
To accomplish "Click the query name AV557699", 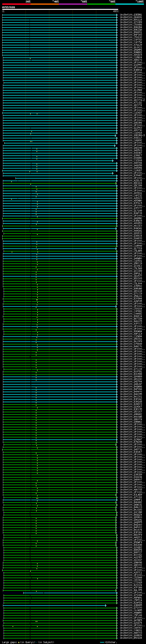I will (8, 7).
